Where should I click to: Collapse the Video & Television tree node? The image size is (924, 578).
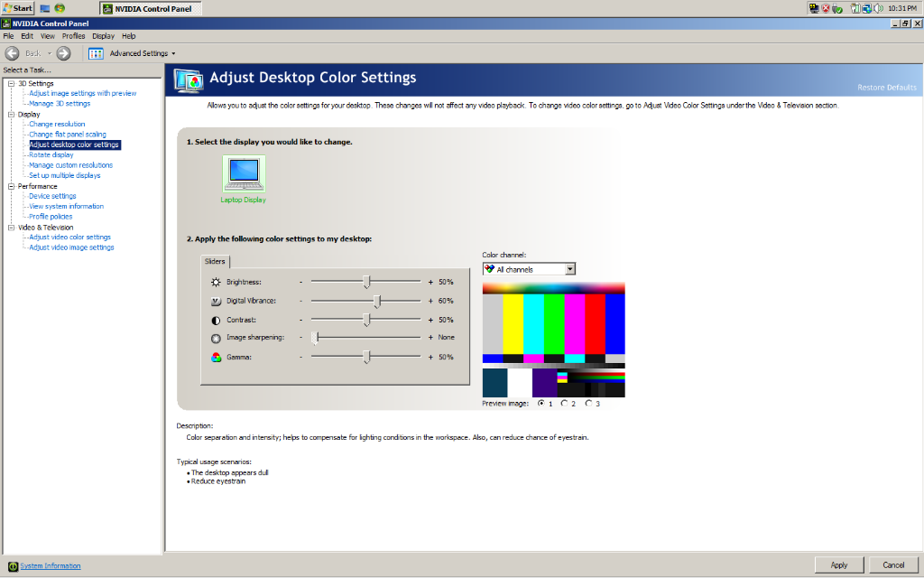coord(11,228)
